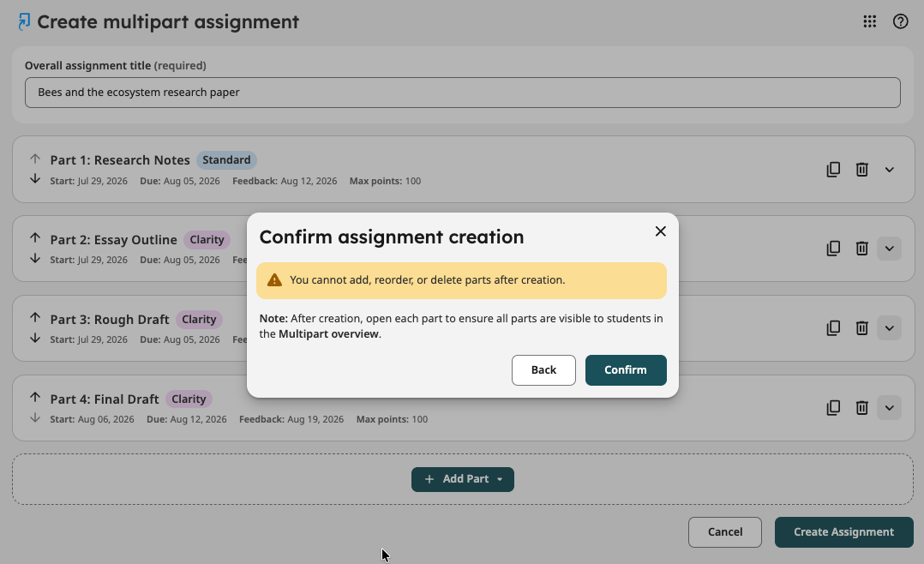Move Part 4 Final Draft up
Screen dimensions: 924x564
35,397
